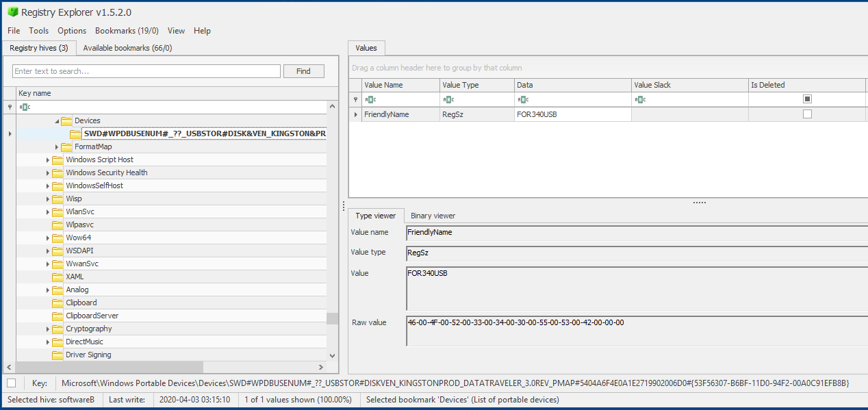Collapse the Devices tree node

tap(57, 121)
